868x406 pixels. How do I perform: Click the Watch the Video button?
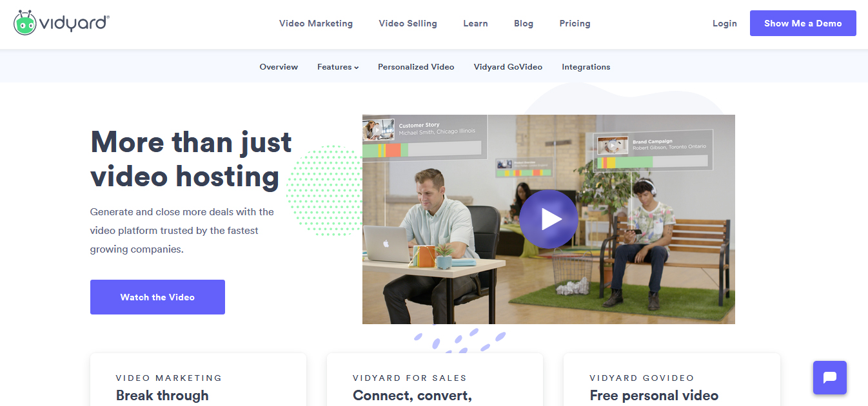coord(157,297)
